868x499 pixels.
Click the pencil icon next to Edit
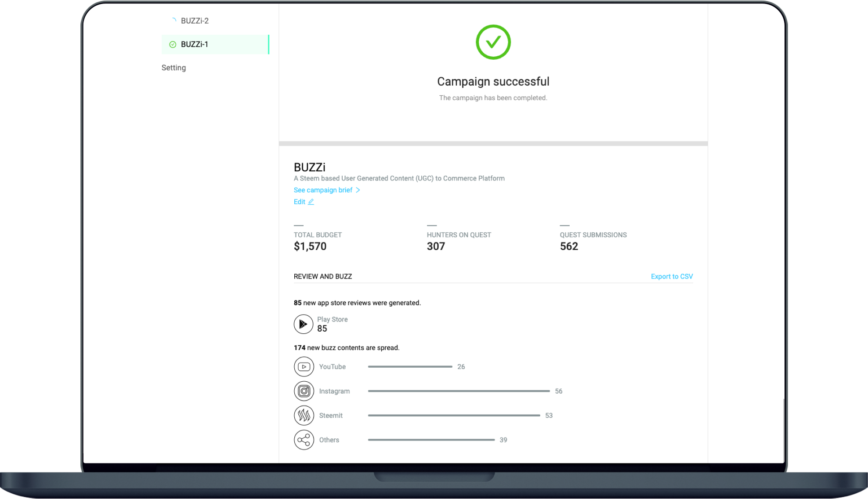311,202
